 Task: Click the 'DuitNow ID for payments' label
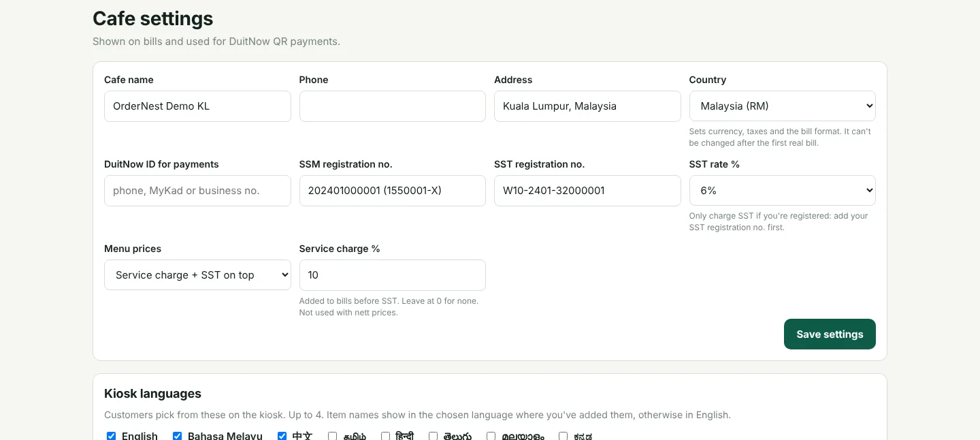(x=161, y=164)
